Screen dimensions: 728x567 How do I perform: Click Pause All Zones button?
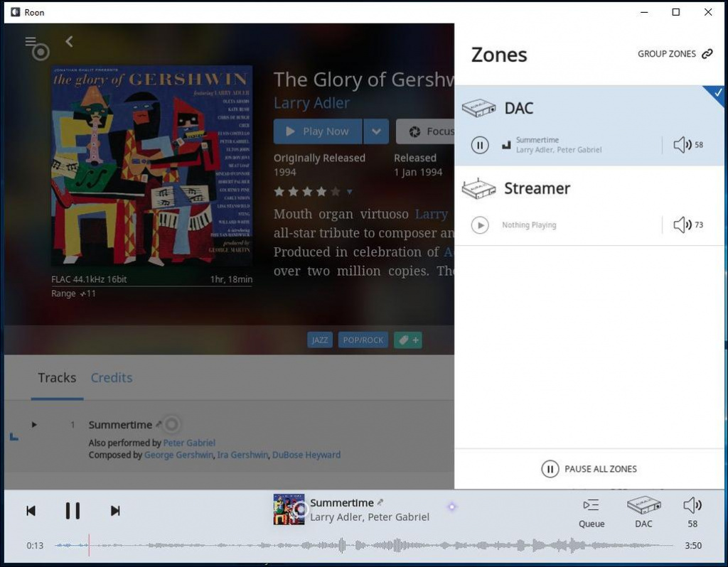pos(590,469)
